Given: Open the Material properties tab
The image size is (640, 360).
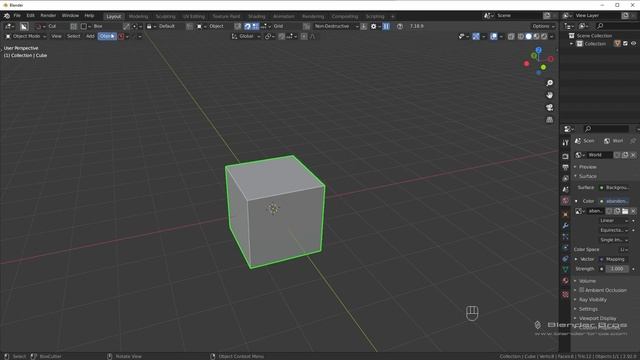Looking at the screenshot, I should [565, 281].
